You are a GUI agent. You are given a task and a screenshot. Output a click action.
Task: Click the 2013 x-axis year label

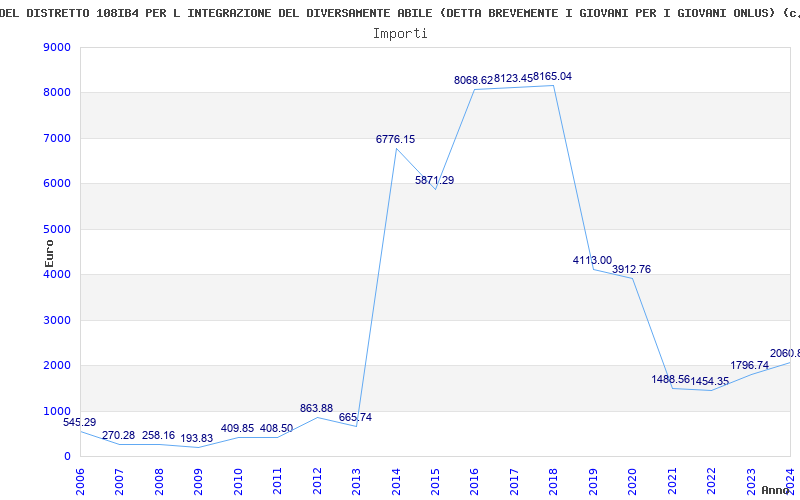tap(356, 481)
